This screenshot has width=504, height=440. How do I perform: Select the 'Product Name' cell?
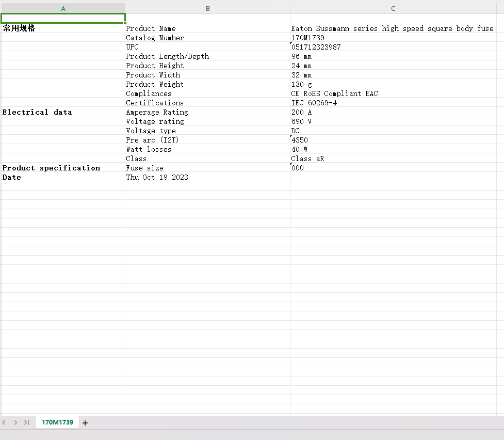(208, 28)
